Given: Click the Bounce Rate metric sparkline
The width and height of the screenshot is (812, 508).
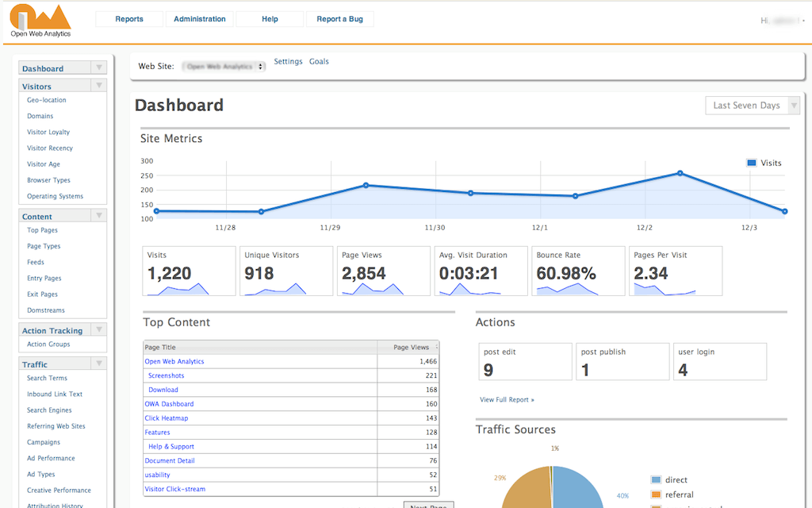Looking at the screenshot, I should [568, 290].
